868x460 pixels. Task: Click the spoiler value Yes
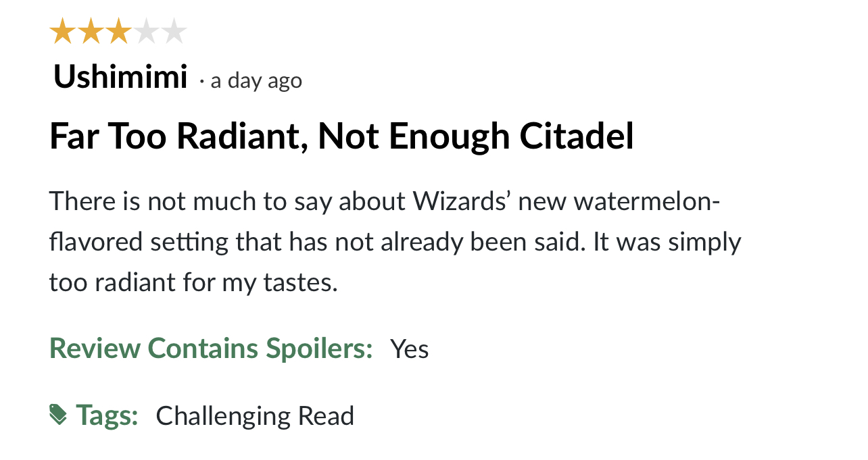[410, 349]
